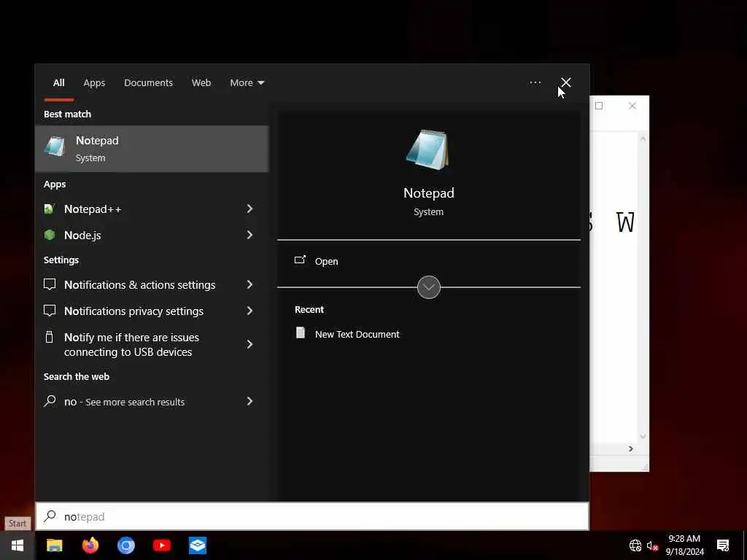Viewport: 747px width, 560px height.
Task: Open File Explorer from taskbar
Action: (x=54, y=545)
